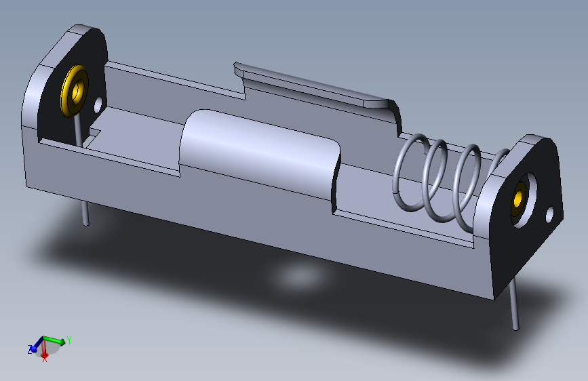The height and width of the screenshot is (381, 588).
Task: Select the right metal lead pin below holder
Action: [x=515, y=304]
